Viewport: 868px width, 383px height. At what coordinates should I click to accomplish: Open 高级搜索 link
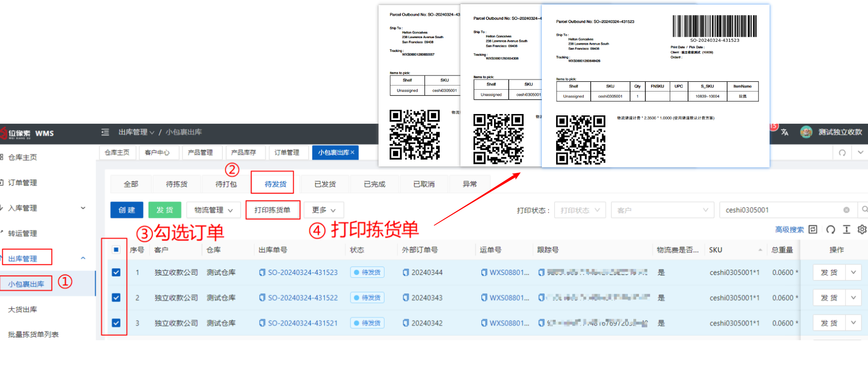[789, 230]
